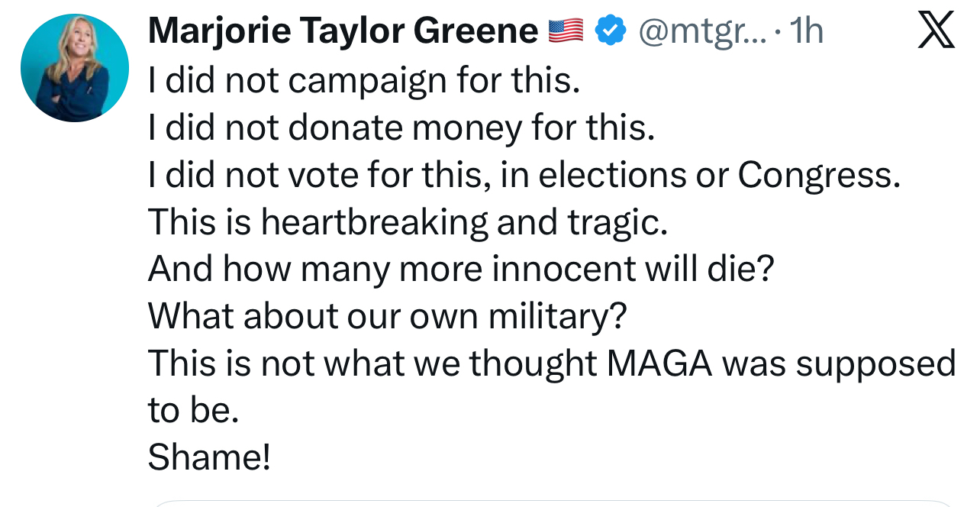Click "What about our own military?" line
Screen dimensions: 980x507
point(386,316)
